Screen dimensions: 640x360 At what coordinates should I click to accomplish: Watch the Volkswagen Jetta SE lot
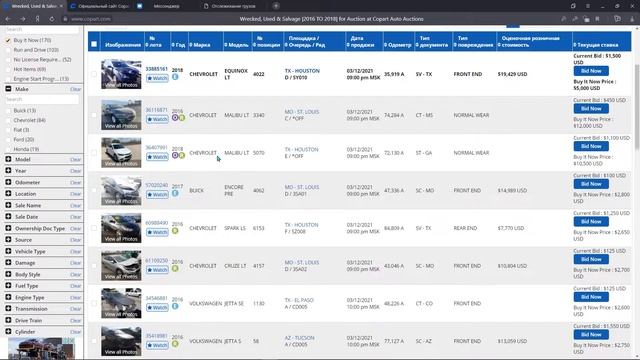(x=157, y=307)
